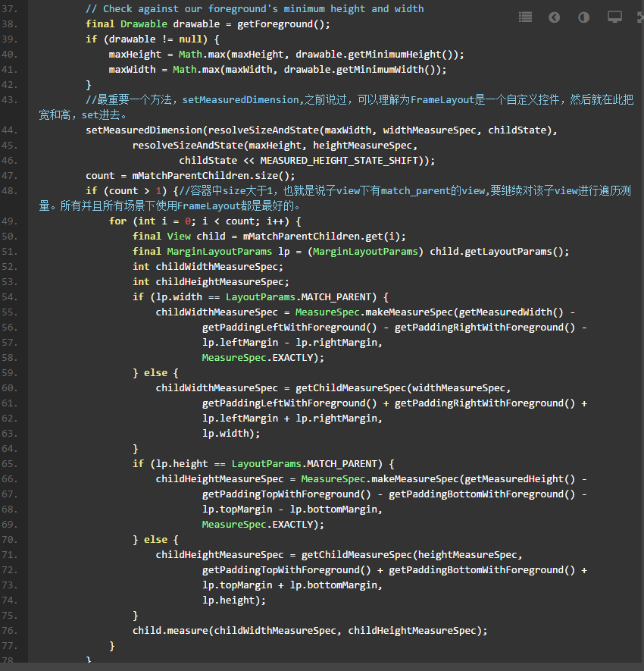Click "MEASURED_HEIGHT_STATE_SHIFT" on line 46
Screen dimensions: 644x671
(339, 161)
